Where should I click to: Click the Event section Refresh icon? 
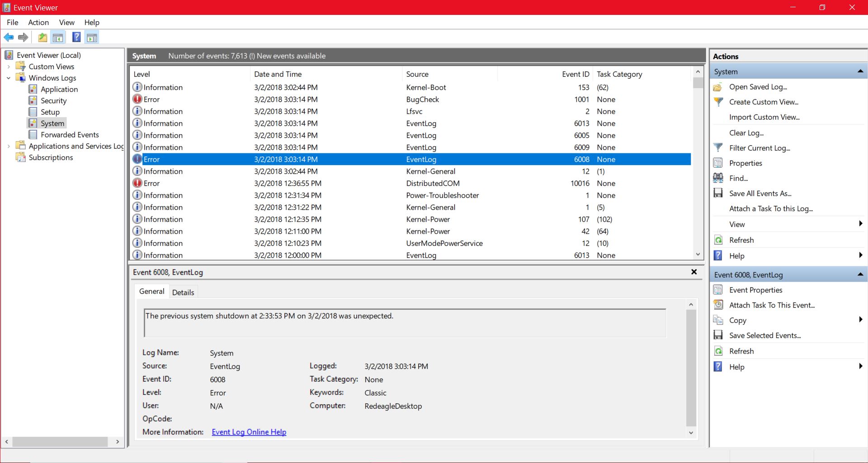(718, 351)
